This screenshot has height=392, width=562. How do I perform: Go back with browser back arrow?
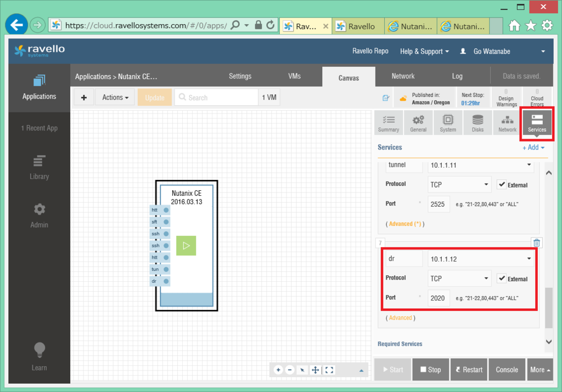(x=16, y=25)
